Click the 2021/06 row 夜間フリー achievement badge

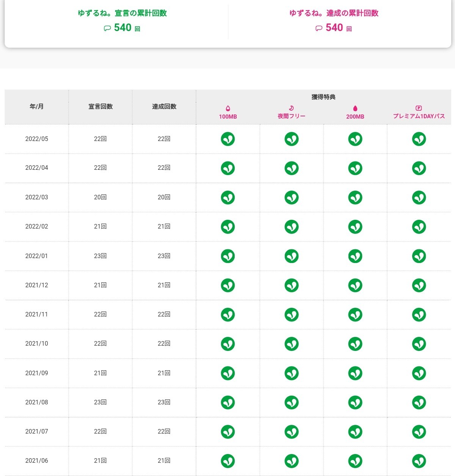[x=292, y=461]
